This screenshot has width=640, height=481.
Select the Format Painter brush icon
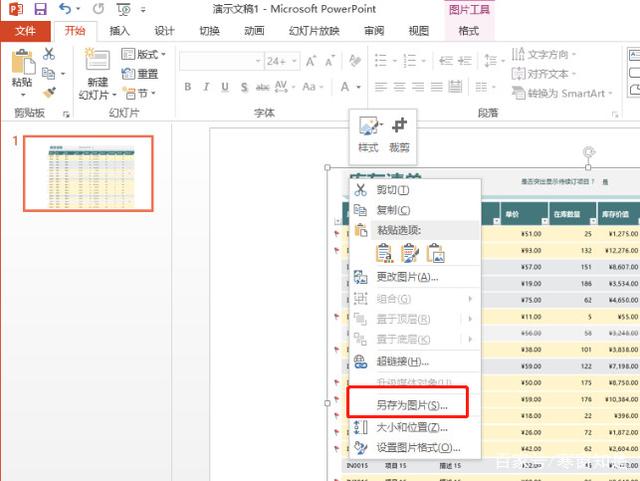tap(49, 92)
